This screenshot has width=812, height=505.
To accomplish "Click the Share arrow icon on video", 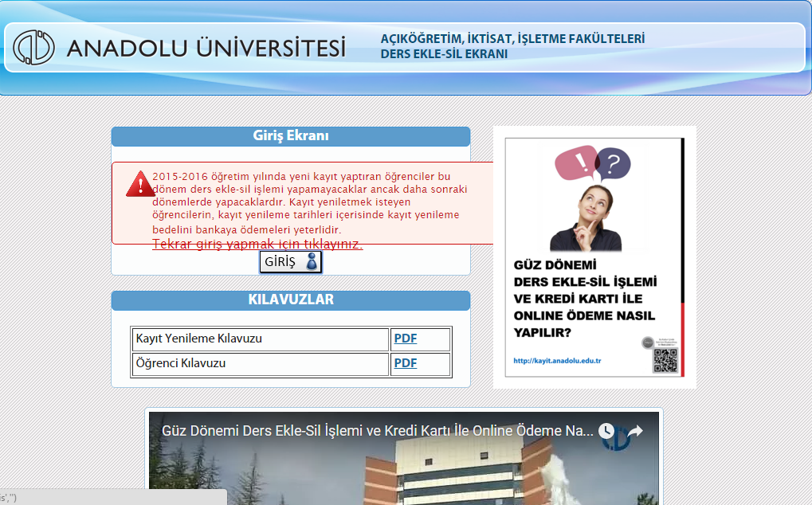I will point(635,430).
